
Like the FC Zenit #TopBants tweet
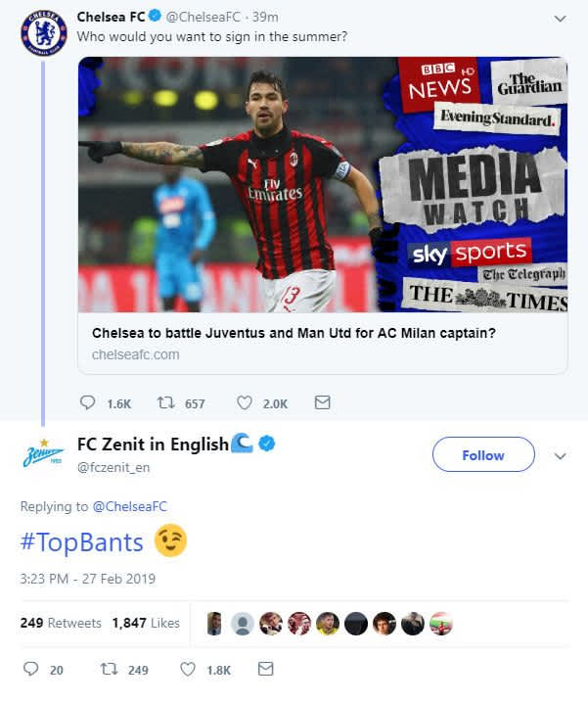pyautogui.click(x=187, y=670)
